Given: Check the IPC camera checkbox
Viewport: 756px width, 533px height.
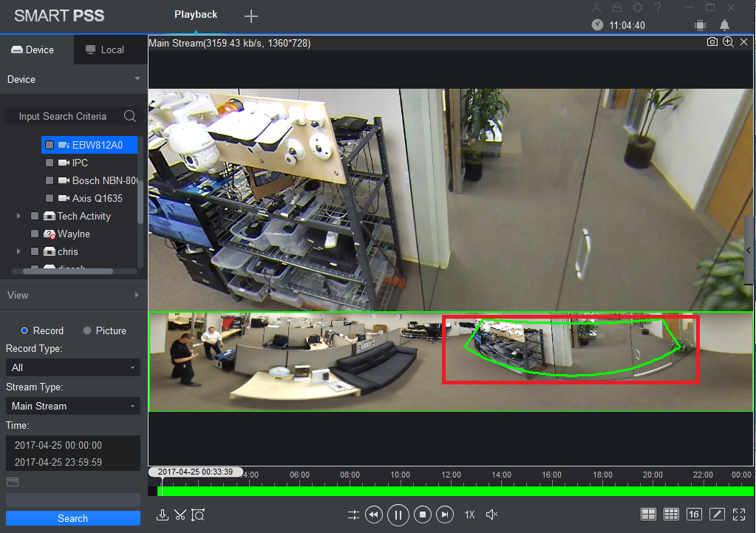Looking at the screenshot, I should tap(50, 163).
